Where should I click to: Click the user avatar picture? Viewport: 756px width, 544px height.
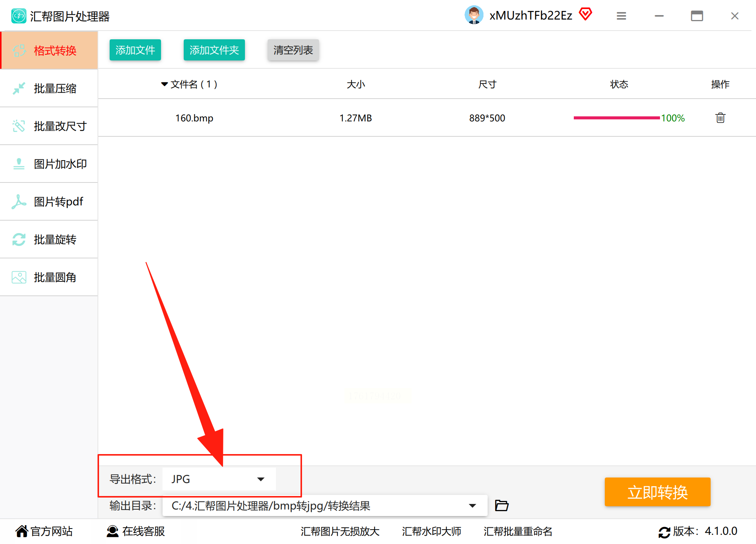click(x=474, y=15)
